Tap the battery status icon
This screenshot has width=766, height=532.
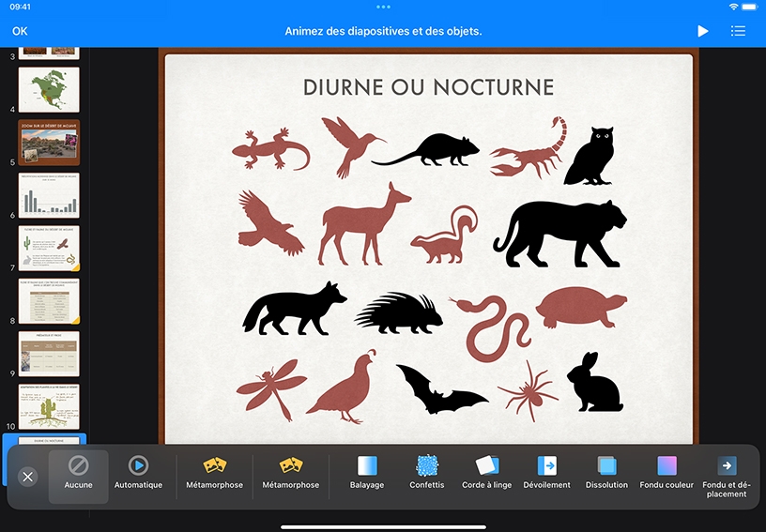click(750, 7)
